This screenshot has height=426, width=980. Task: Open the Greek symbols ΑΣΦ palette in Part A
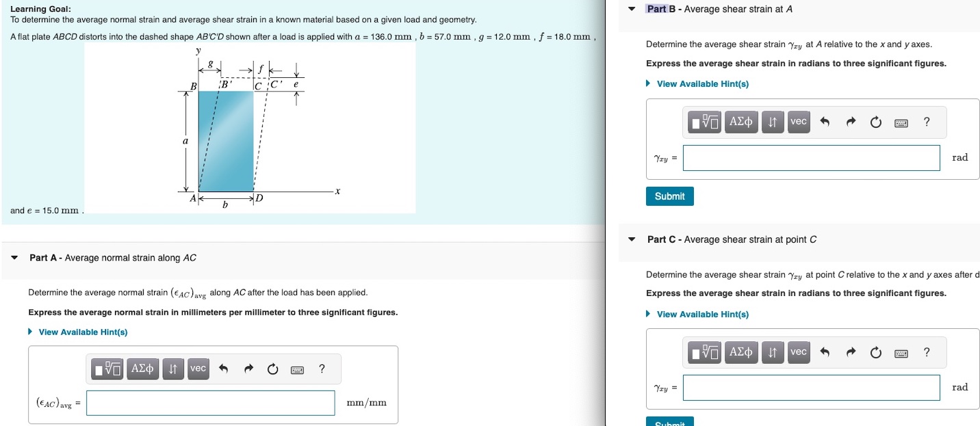point(143,369)
